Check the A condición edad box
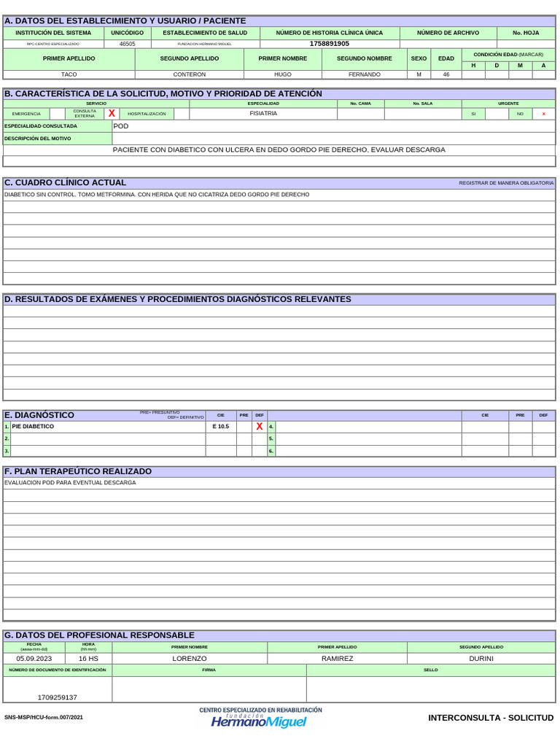Screen dimensions: 560x747 click(543, 75)
